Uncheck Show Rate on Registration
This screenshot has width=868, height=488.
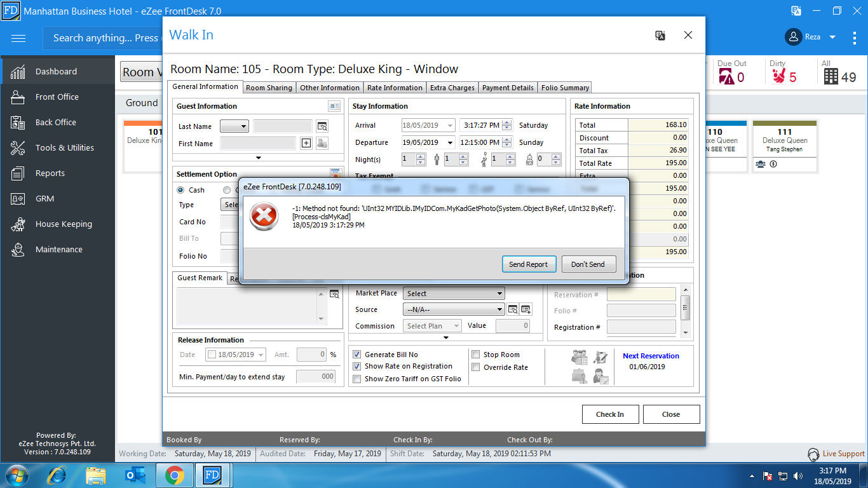point(357,366)
